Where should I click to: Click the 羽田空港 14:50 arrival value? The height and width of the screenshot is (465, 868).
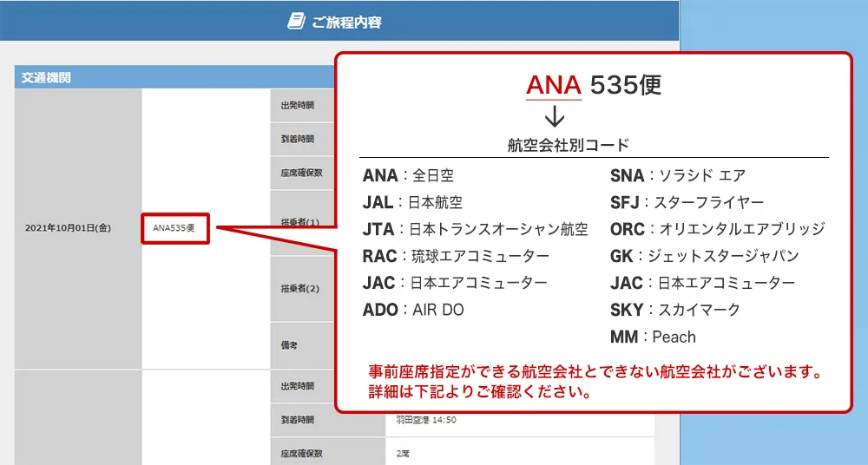pyautogui.click(x=426, y=420)
